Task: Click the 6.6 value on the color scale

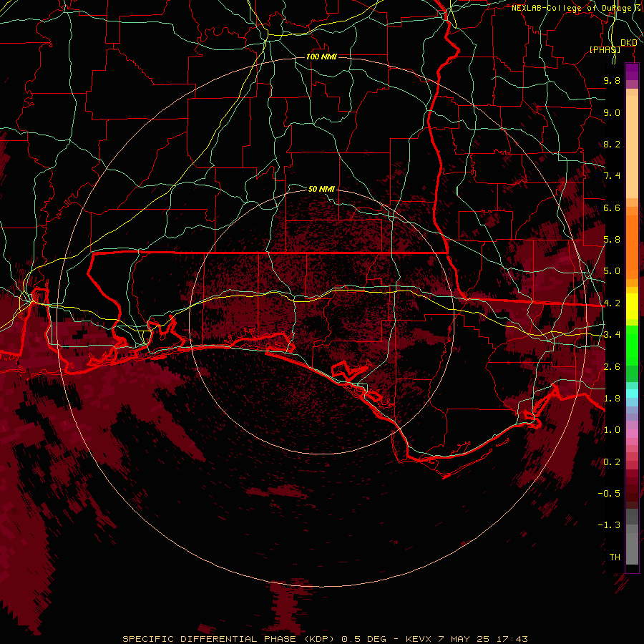Action: (x=612, y=208)
